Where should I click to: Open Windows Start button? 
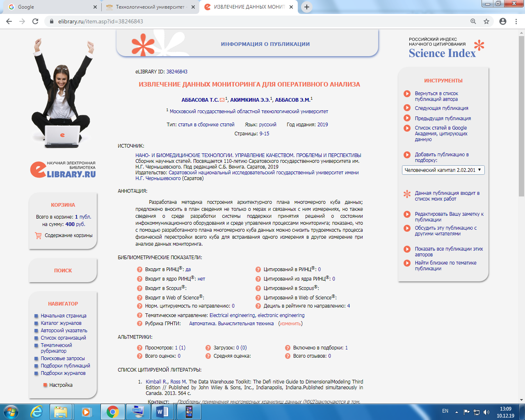[x=11, y=411]
